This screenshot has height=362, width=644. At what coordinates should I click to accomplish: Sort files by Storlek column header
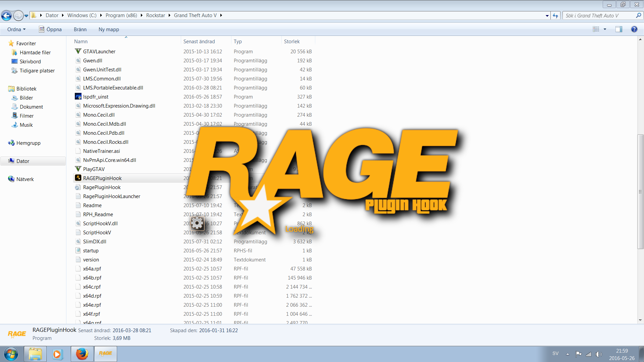tap(292, 41)
